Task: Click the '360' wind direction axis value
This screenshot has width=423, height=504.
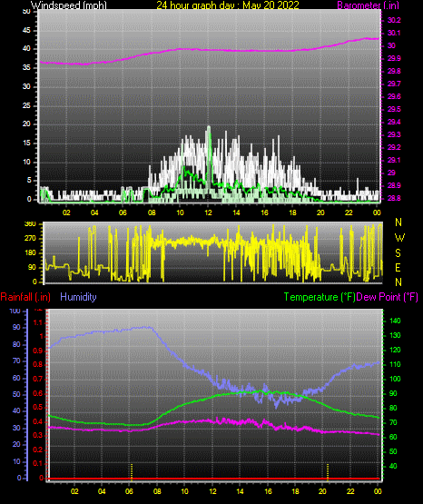Action: pyautogui.click(x=30, y=224)
